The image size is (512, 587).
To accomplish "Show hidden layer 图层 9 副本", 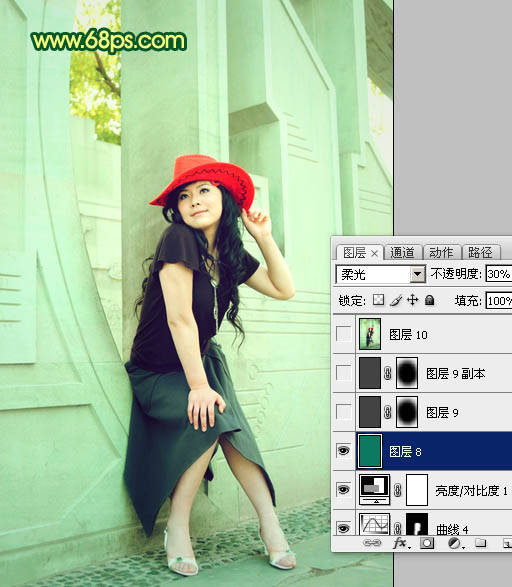I will click(344, 372).
